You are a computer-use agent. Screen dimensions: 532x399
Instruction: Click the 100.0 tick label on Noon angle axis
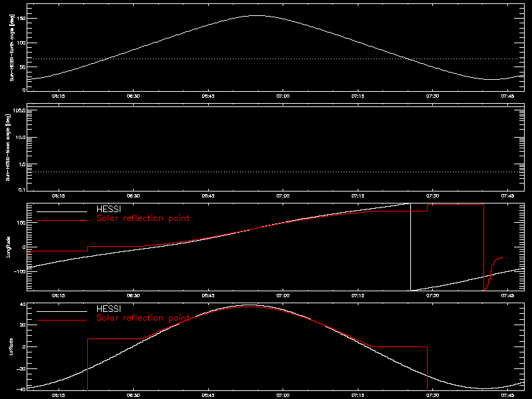pos(19,111)
